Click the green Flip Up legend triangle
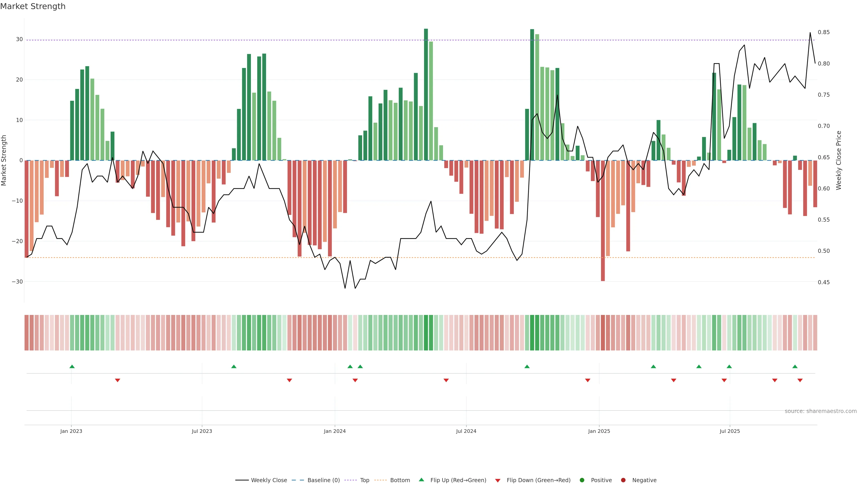This screenshot has width=868, height=488. [x=421, y=480]
